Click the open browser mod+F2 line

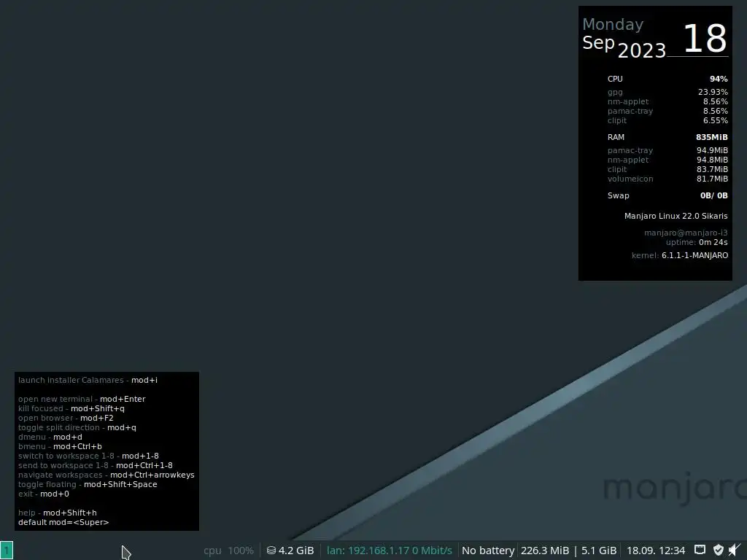point(66,418)
